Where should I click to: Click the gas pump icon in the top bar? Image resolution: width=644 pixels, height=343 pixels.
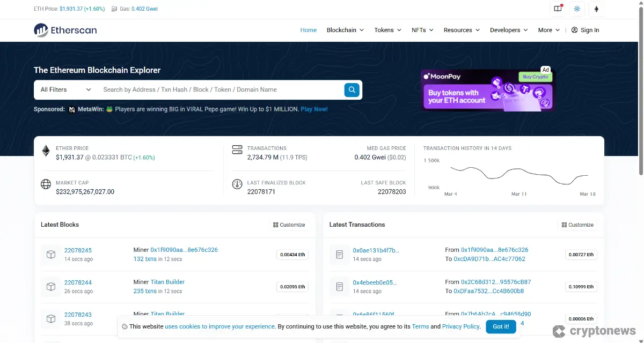pos(114,9)
